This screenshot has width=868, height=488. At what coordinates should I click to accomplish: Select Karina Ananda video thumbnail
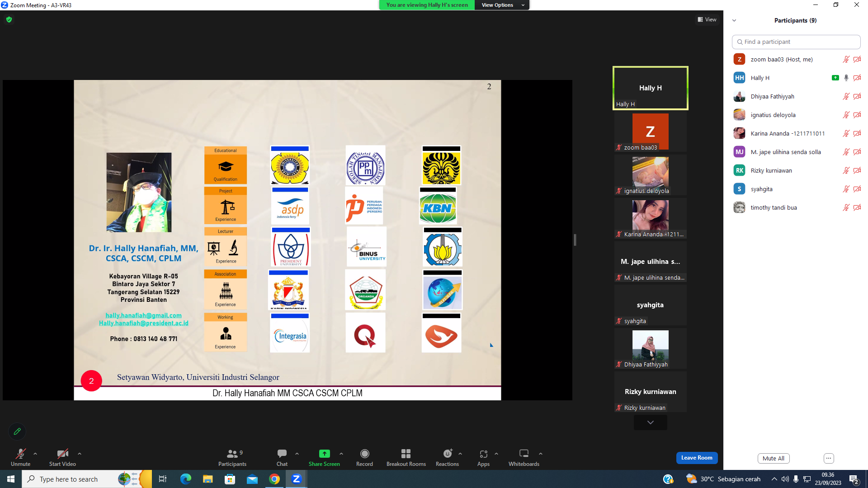click(651, 219)
